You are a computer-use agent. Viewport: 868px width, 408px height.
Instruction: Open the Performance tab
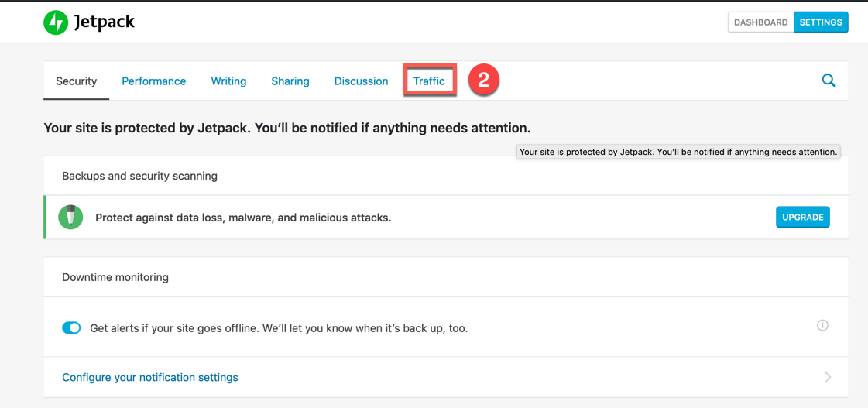pos(153,81)
